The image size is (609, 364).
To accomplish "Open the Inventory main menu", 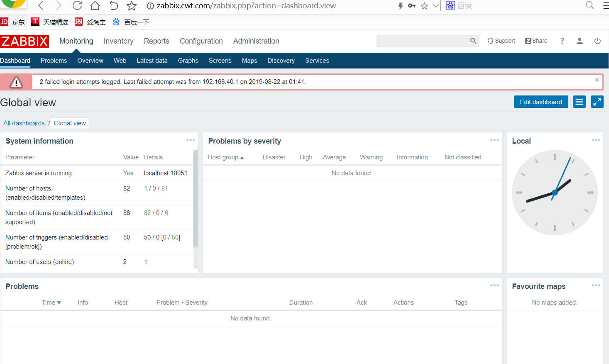I will point(118,41).
